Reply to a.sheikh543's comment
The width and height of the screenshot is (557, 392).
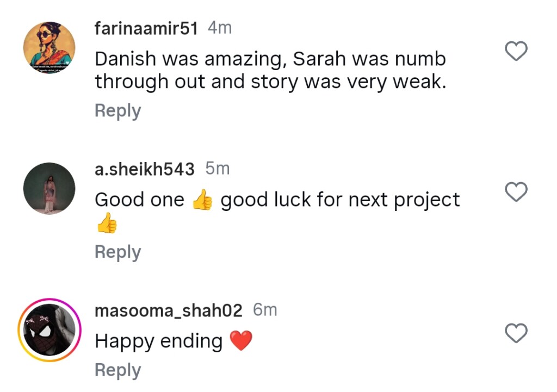pyautogui.click(x=117, y=252)
